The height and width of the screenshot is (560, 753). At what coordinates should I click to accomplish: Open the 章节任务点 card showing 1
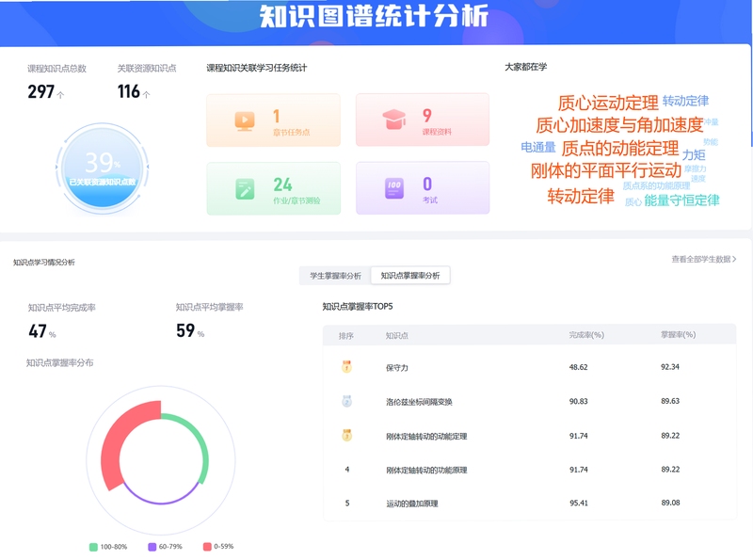click(x=273, y=120)
